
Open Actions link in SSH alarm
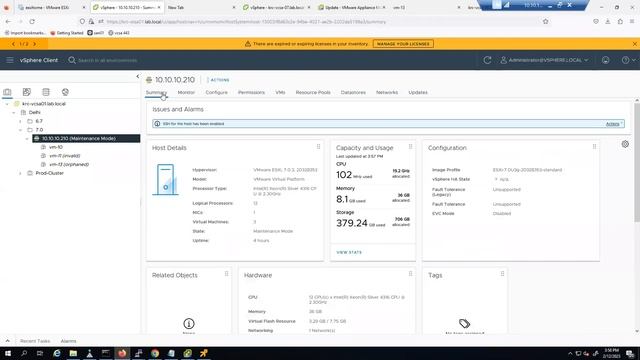[x=613, y=124]
